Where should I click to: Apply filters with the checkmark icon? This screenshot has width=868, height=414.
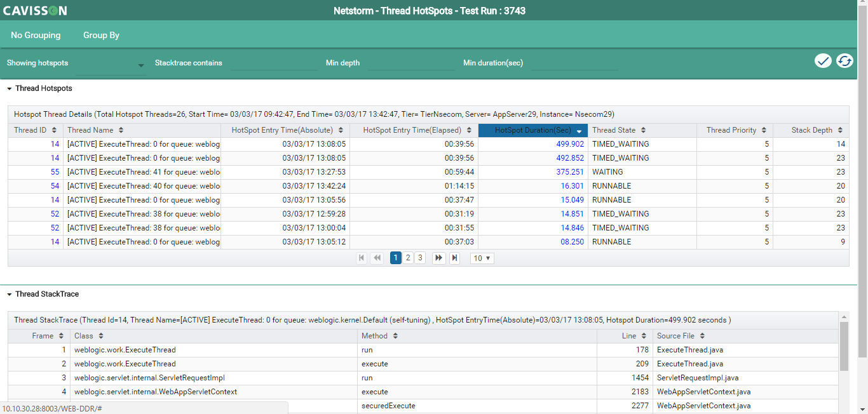point(823,61)
